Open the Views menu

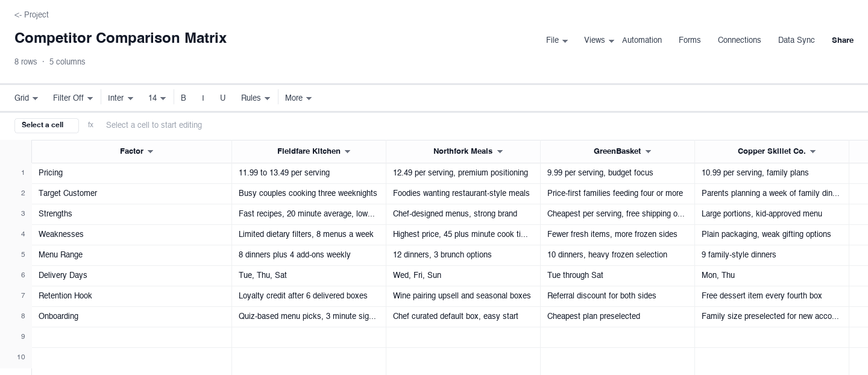(x=599, y=40)
